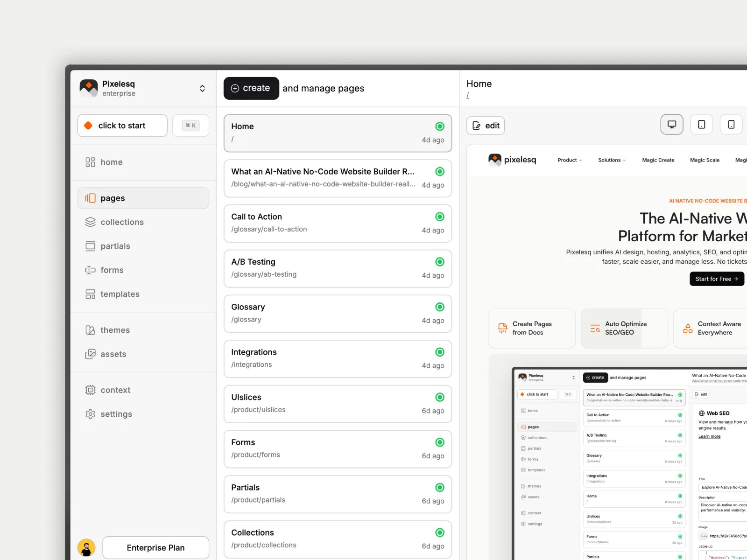The height and width of the screenshot is (560, 747).
Task: Select the forms section
Action: pos(112,270)
